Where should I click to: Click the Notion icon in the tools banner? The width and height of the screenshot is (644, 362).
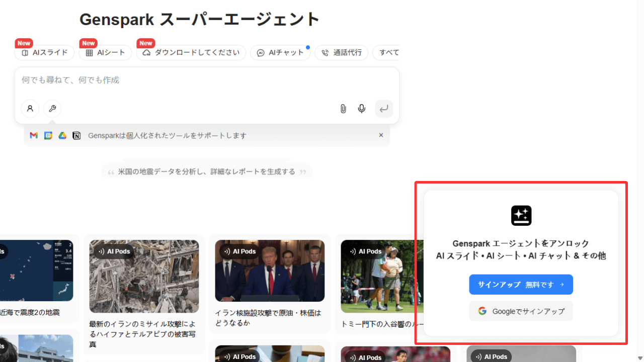[76, 136]
